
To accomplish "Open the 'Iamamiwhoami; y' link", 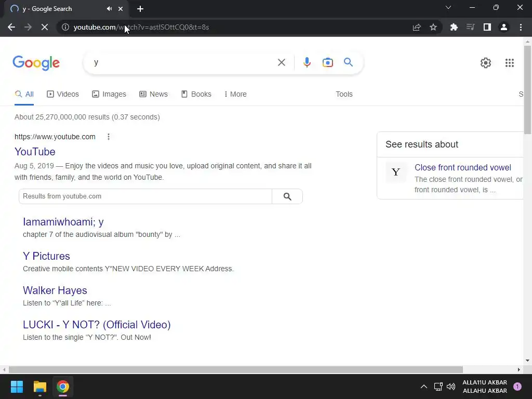I will click(x=63, y=222).
